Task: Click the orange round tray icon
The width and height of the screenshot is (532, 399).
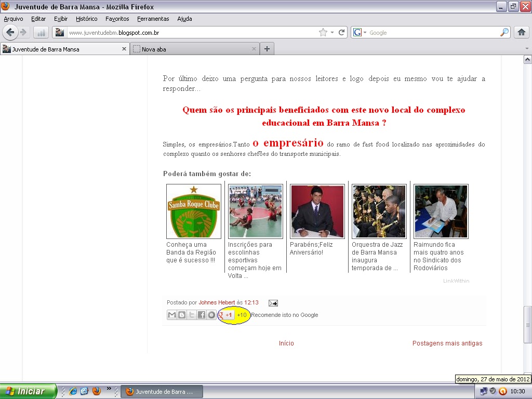Action: coord(502,391)
